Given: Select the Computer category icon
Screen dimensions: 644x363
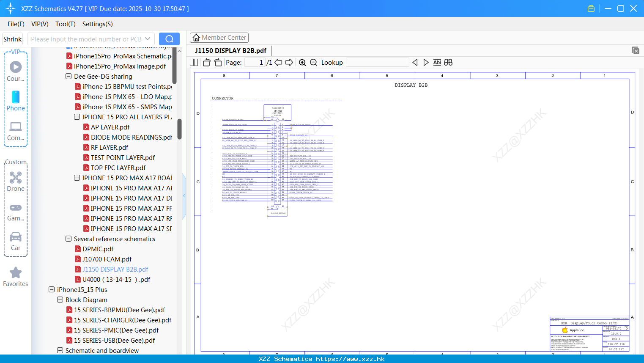Looking at the screenshot, I should point(16,126).
